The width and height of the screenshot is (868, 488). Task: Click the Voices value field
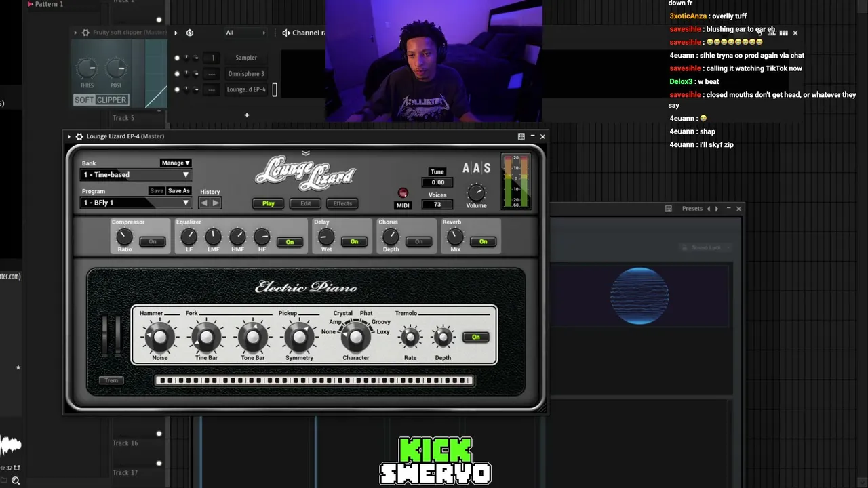coord(437,205)
